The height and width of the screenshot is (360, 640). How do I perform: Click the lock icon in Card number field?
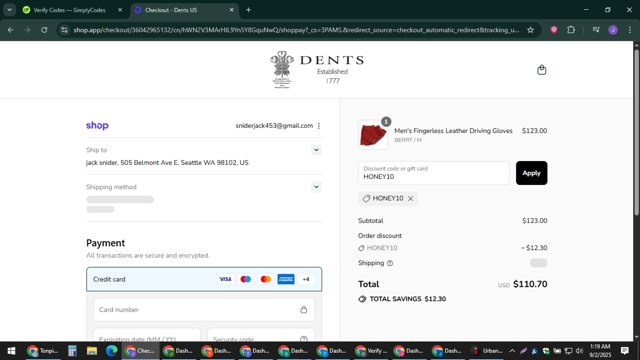(x=304, y=309)
